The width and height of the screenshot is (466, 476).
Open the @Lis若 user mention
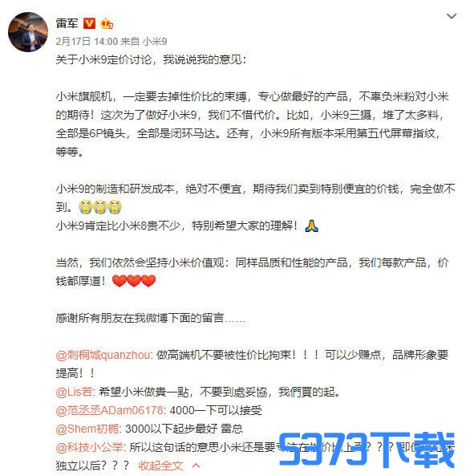tap(74, 392)
